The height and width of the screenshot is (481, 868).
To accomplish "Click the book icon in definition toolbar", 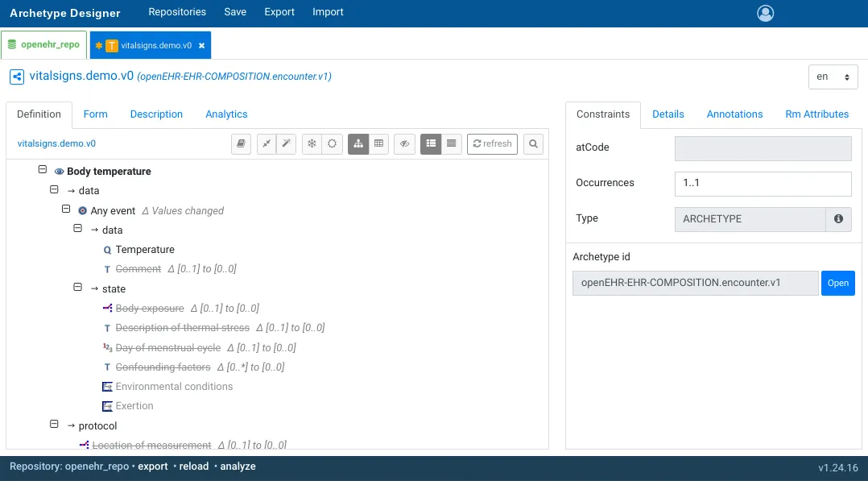I will (241, 143).
